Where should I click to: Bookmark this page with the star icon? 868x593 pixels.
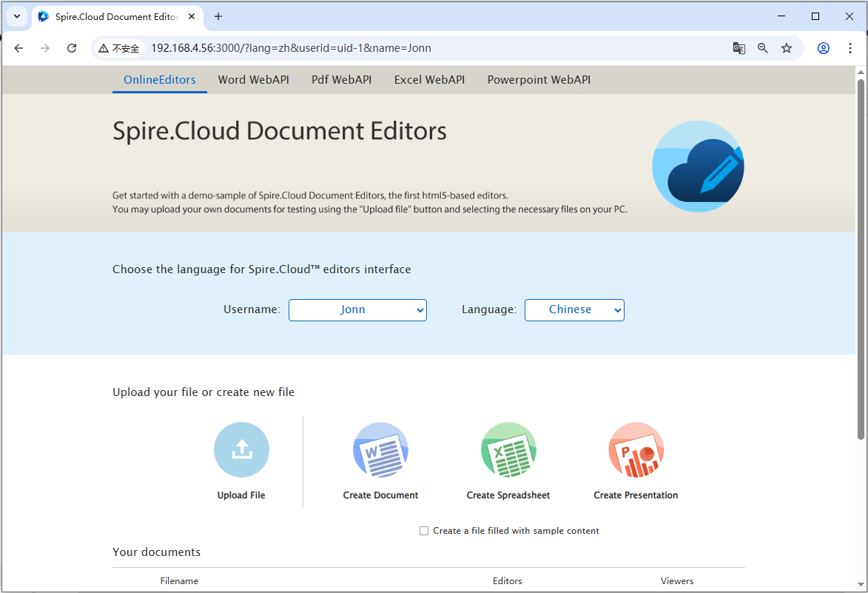click(787, 48)
